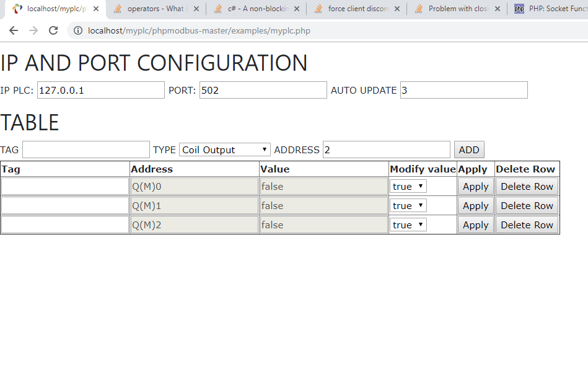This screenshot has height=366, width=588.
Task: Click the PHP icon on the Socket Functions tab
Action: [x=518, y=9]
